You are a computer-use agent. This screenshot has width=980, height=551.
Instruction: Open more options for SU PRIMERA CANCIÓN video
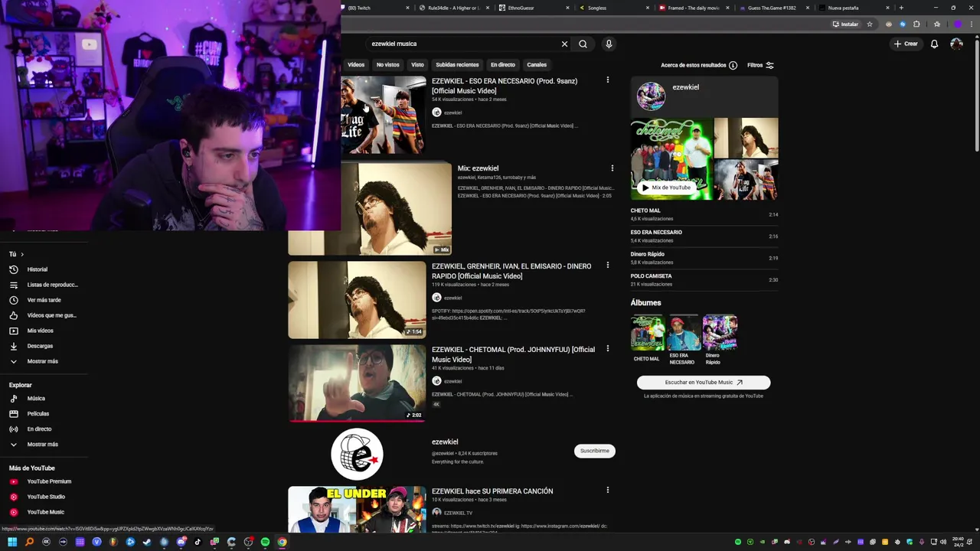click(608, 490)
